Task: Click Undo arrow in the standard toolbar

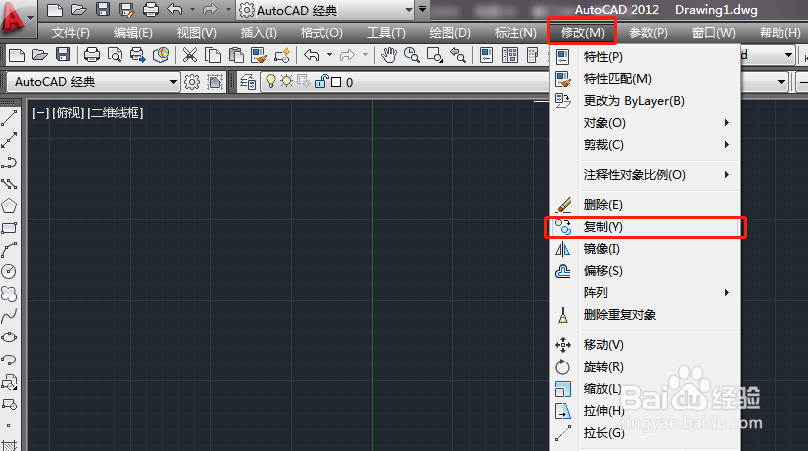Action: [x=311, y=55]
